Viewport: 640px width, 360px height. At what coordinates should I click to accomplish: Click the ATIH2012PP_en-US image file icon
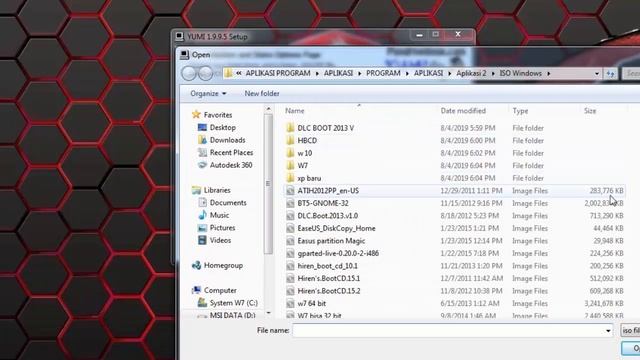click(290, 191)
